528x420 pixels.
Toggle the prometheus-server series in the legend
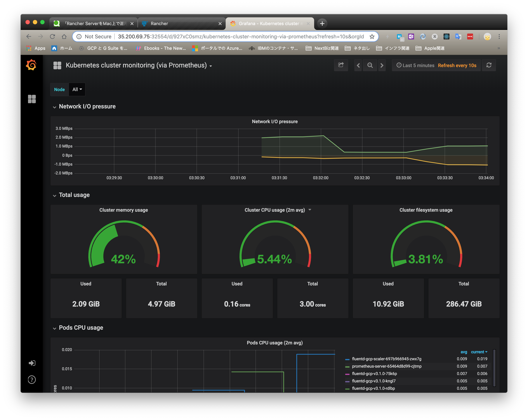click(x=386, y=366)
